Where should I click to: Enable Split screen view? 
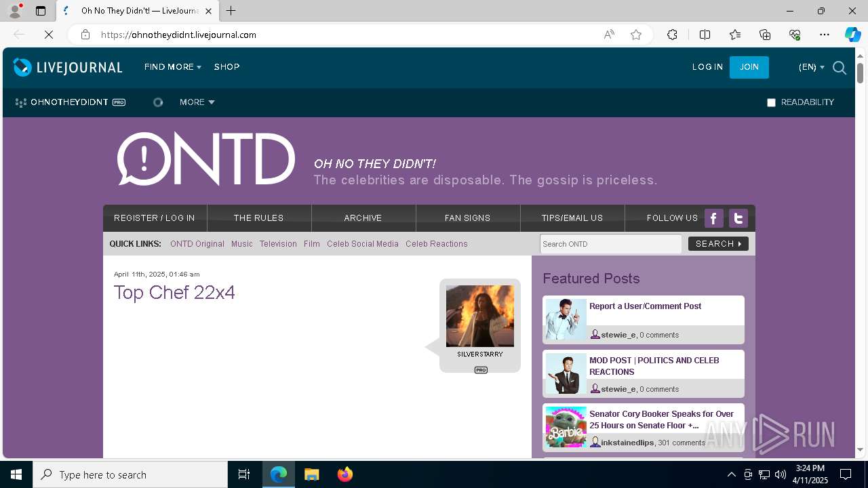705,35
